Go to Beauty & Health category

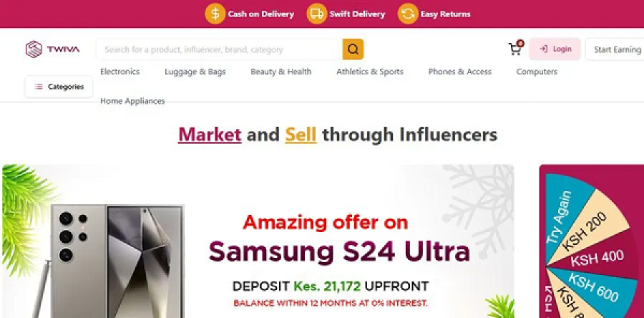[x=281, y=72]
